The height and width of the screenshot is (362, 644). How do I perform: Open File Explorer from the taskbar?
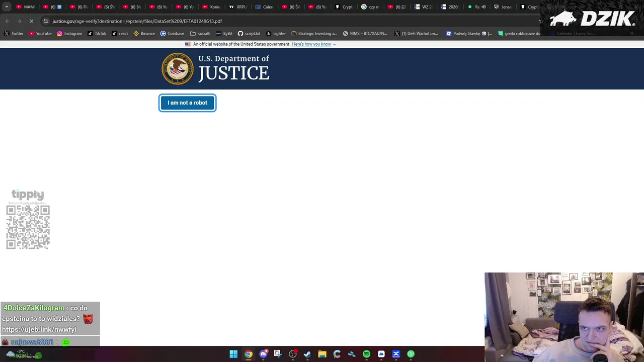(x=322, y=354)
